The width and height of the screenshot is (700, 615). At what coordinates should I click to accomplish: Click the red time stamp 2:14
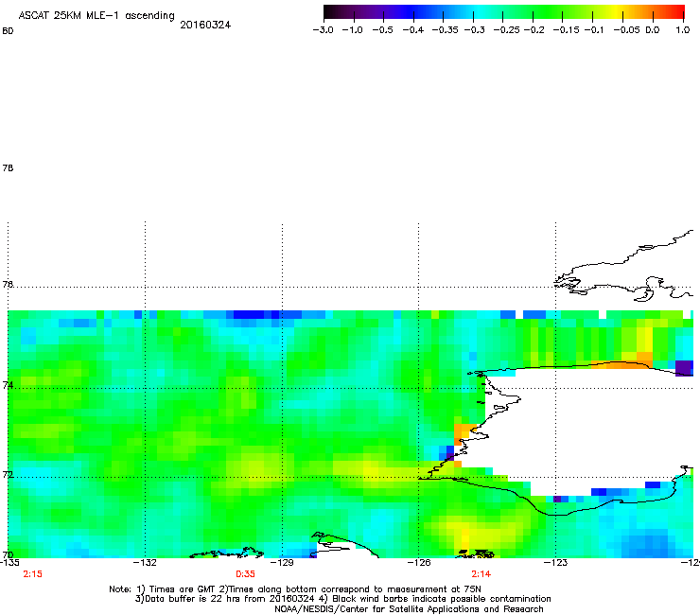tap(481, 574)
